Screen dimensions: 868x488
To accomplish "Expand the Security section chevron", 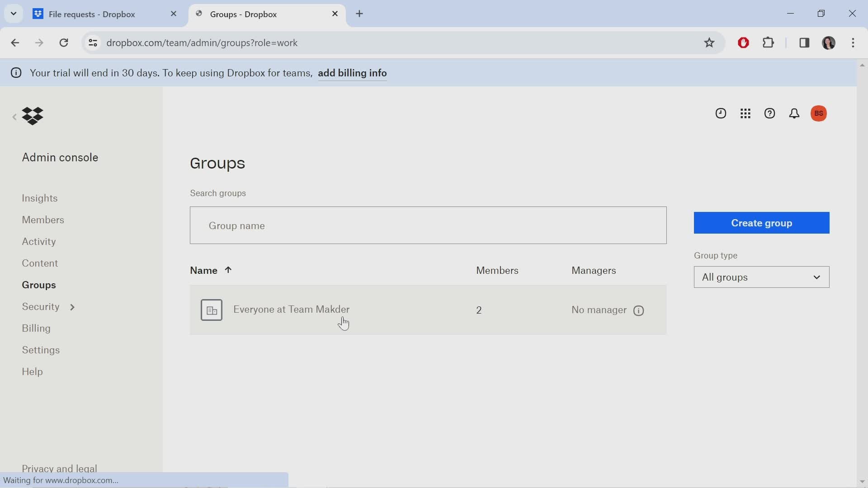I will tap(71, 306).
